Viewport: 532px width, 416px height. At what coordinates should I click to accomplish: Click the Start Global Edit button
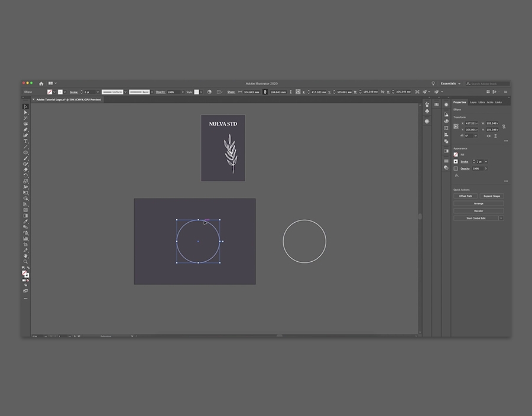coord(476,218)
